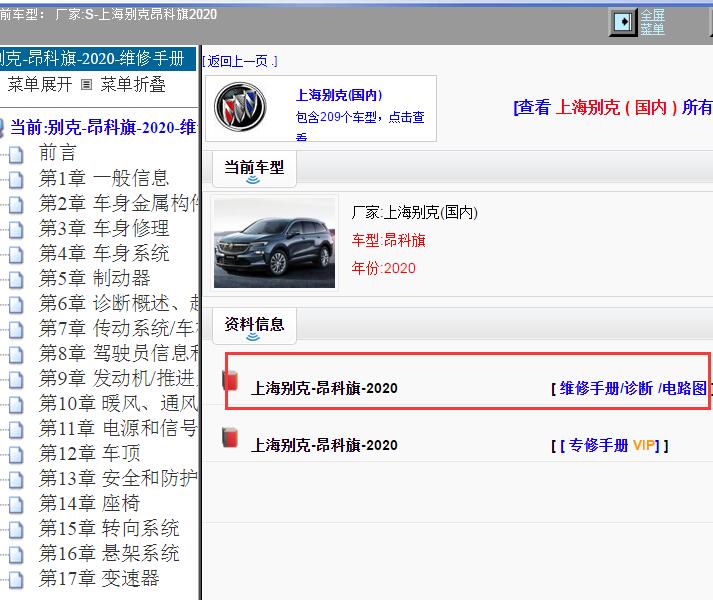Click 厂家:上海别克(国内) text
The image size is (713, 600).
(x=414, y=212)
